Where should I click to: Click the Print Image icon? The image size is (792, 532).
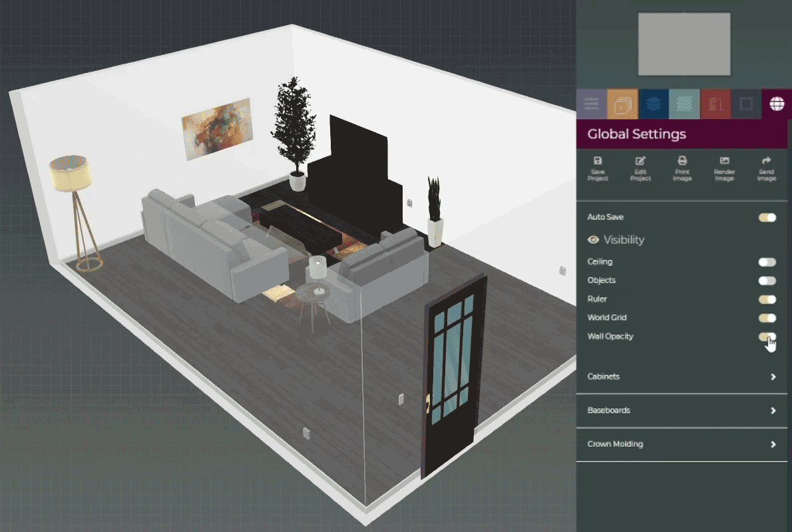click(x=682, y=162)
